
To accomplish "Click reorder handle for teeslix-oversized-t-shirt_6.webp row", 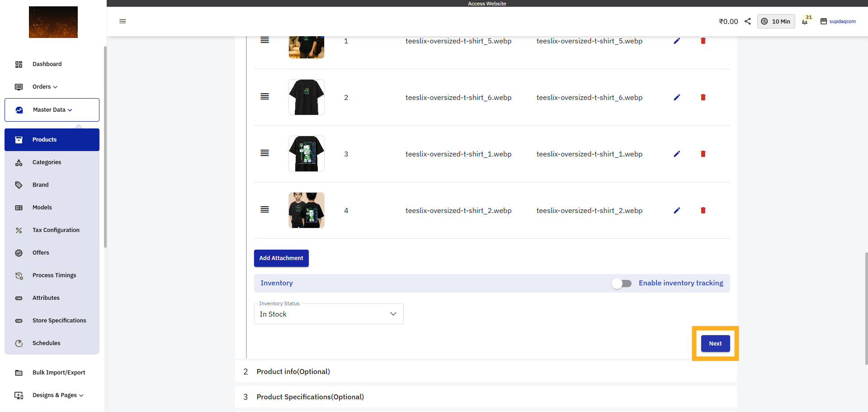I will coord(265,96).
